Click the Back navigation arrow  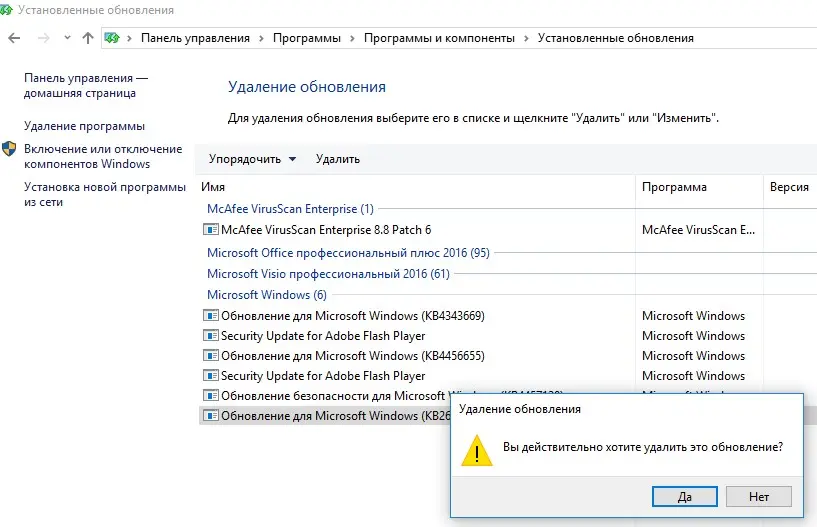tap(14, 38)
